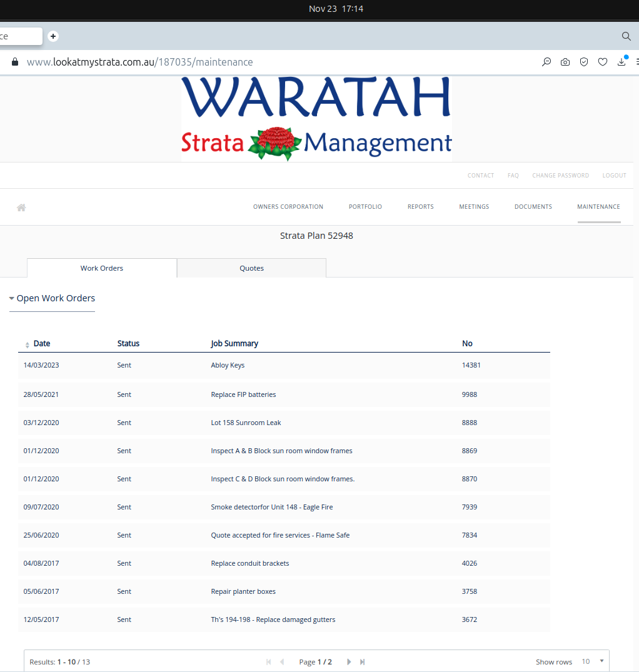Take a snapshot with the camera icon
This screenshot has height=672, width=639.
click(x=565, y=62)
